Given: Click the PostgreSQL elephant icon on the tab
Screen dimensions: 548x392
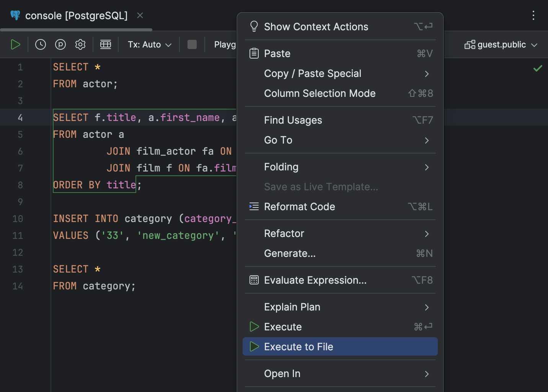Looking at the screenshot, I should 15,15.
